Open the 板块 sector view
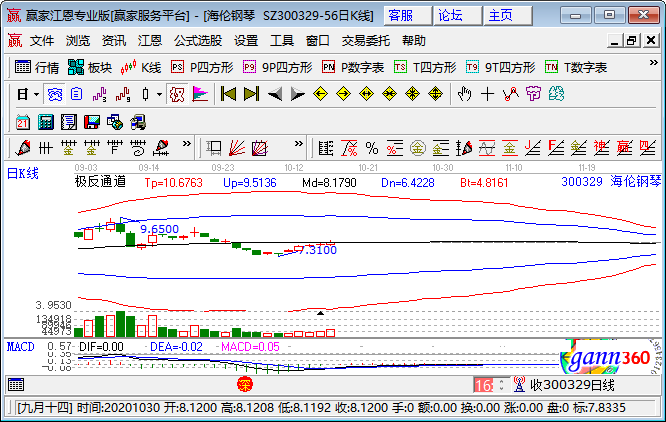This screenshot has width=666, height=422. coord(90,67)
